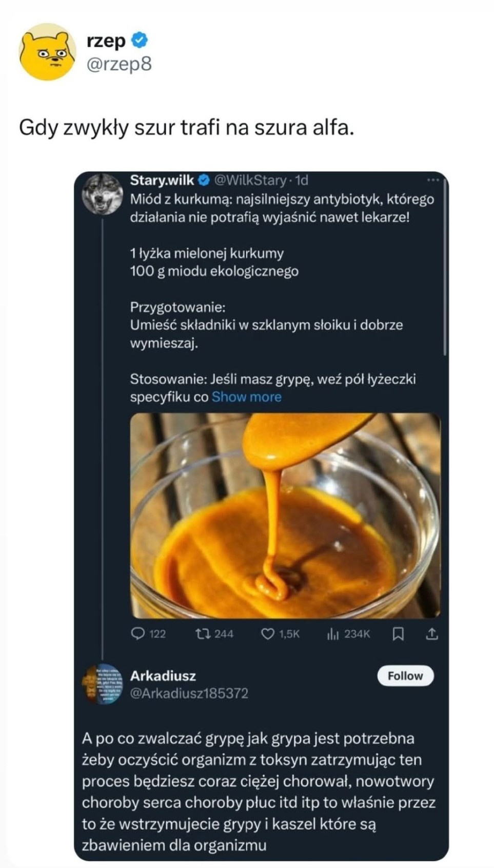The width and height of the screenshot is (494, 868).
Task: Click Arkadiusz's profile picture
Action: 103,683
